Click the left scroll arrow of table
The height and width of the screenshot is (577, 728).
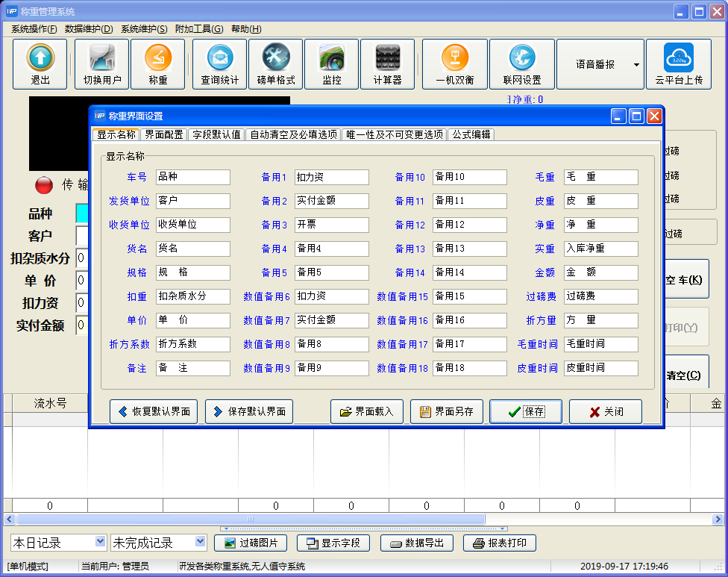tap(9, 519)
